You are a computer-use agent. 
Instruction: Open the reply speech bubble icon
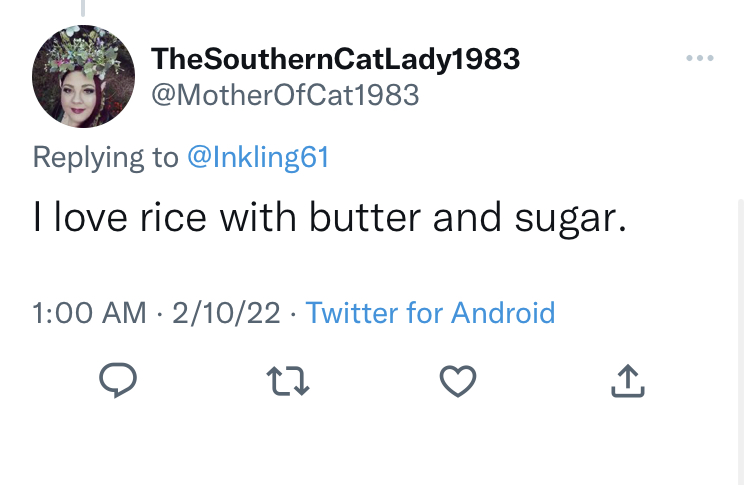[118, 380]
